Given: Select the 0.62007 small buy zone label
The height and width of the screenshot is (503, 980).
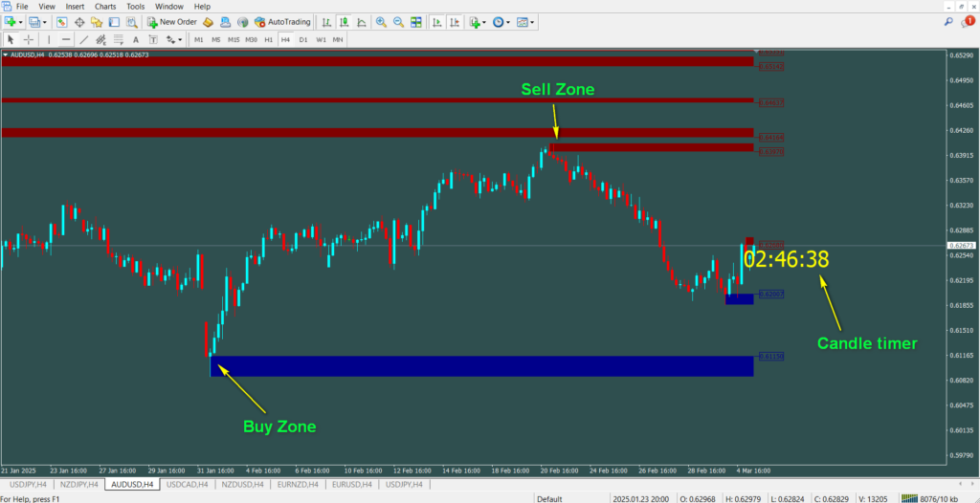Looking at the screenshot, I should 771,294.
